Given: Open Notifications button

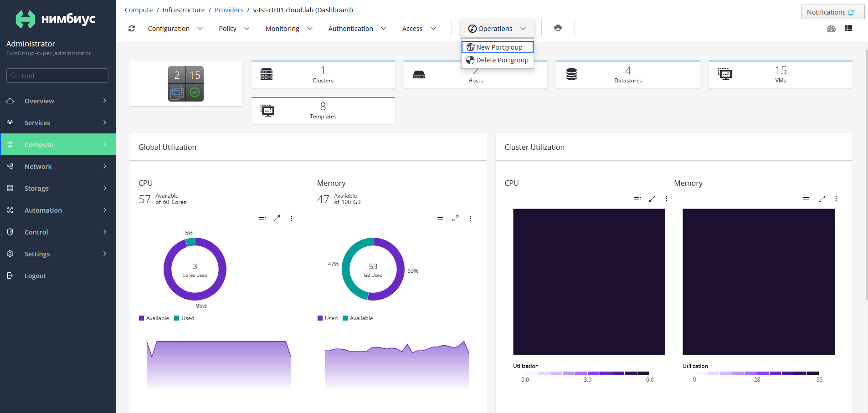Looking at the screenshot, I should pyautogui.click(x=832, y=12).
